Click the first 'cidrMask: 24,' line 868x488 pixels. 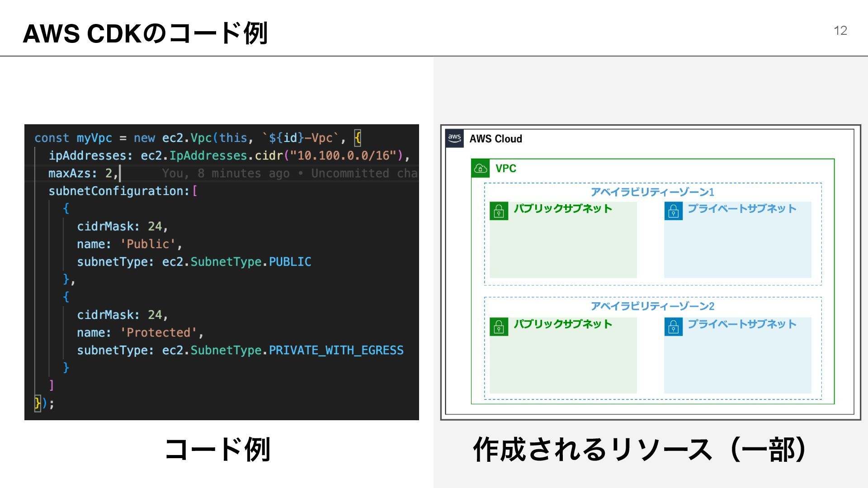123,226
